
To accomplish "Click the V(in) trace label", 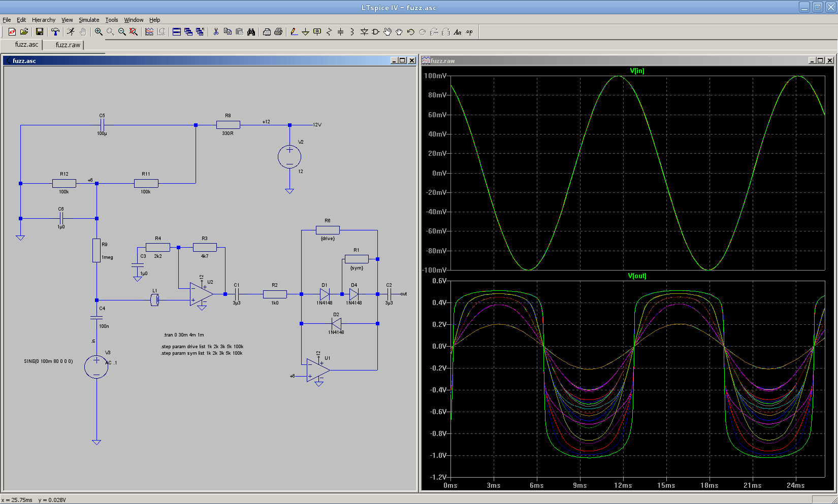I will 637,71.
